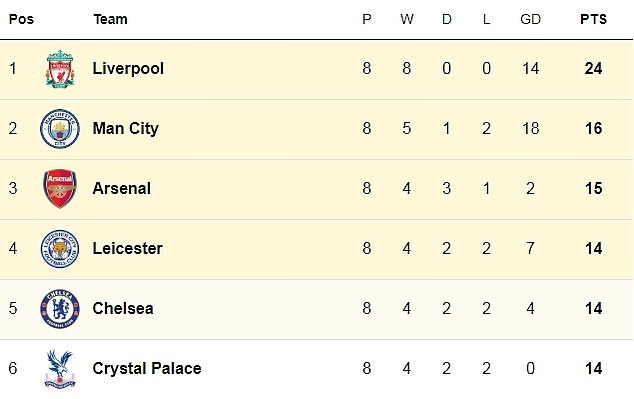Click the Team column header
Viewport: 634px width, 399px height.
[110, 19]
